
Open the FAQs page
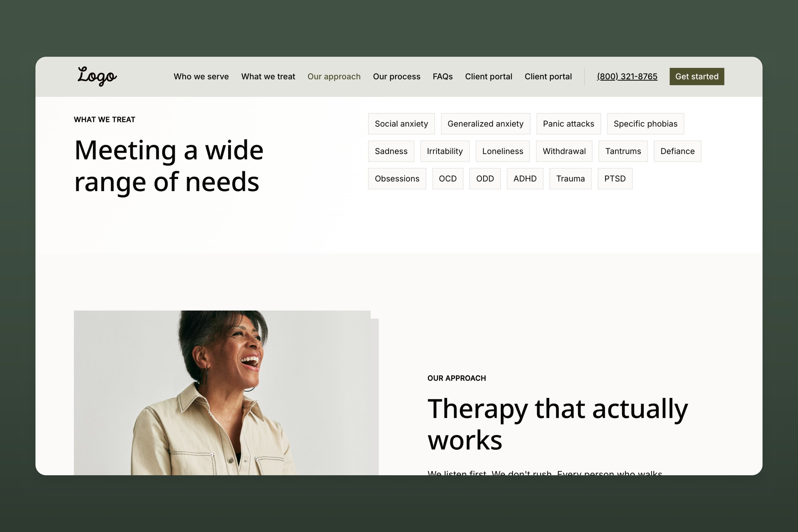coord(442,77)
